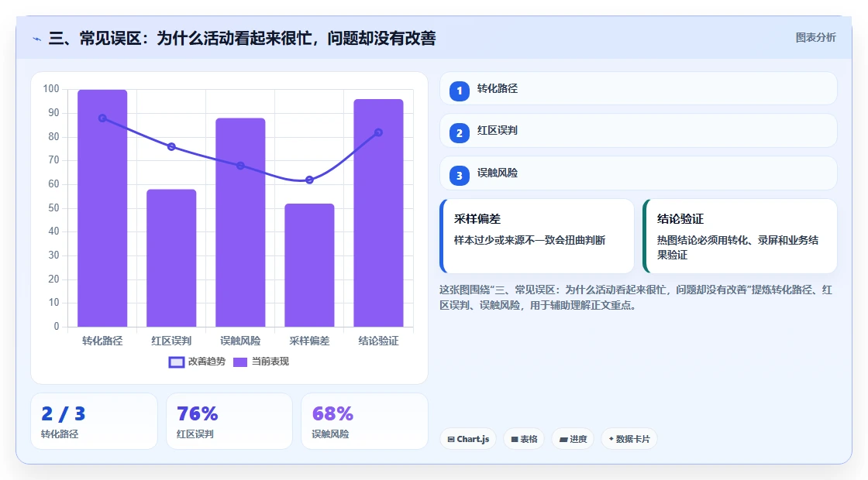This screenshot has width=868, height=480.
Task: Click the trend line point above 红区误判
Action: (171, 146)
